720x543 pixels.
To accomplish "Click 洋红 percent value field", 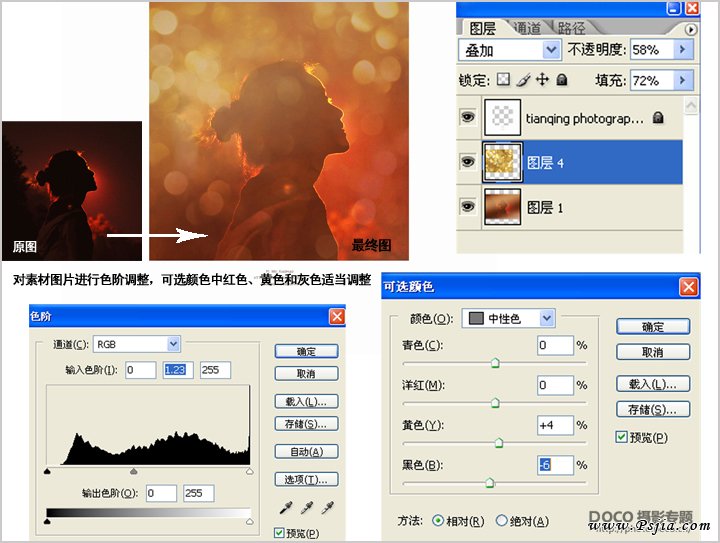I will 556,385.
